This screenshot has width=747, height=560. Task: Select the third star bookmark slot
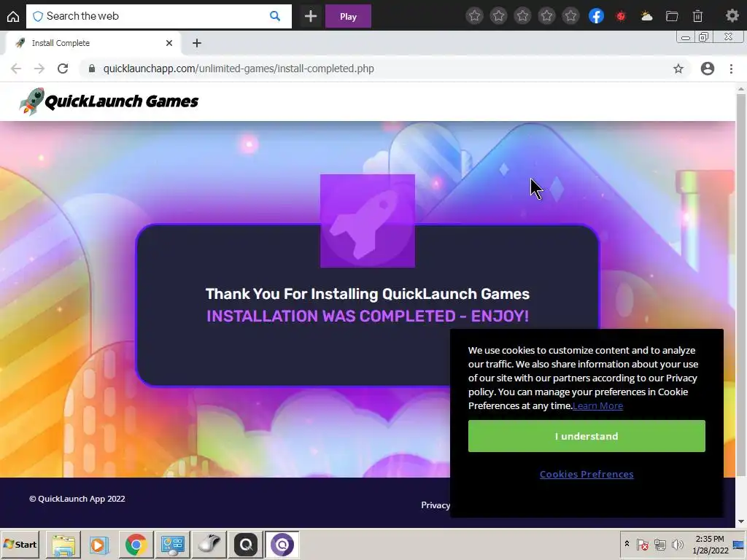522,16
